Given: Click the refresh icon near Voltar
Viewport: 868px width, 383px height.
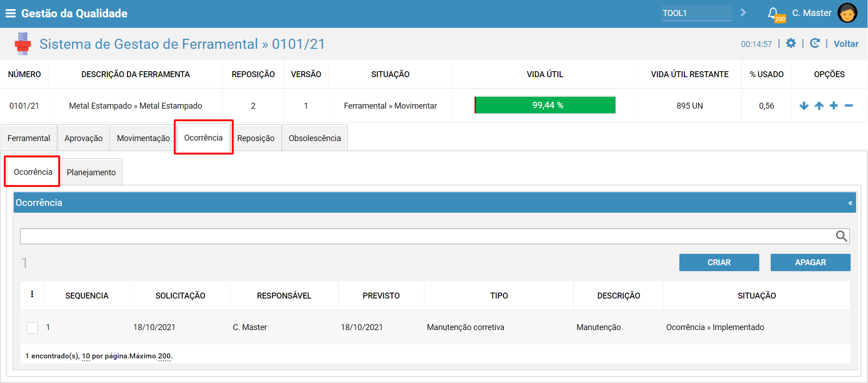Looking at the screenshot, I should pyautogui.click(x=815, y=43).
